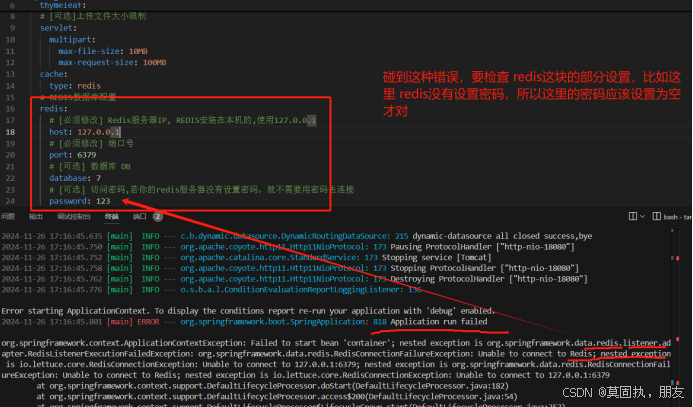The width and height of the screenshot is (693, 407).
Task: Click the 'servlet:' key line
Action: pos(58,28)
